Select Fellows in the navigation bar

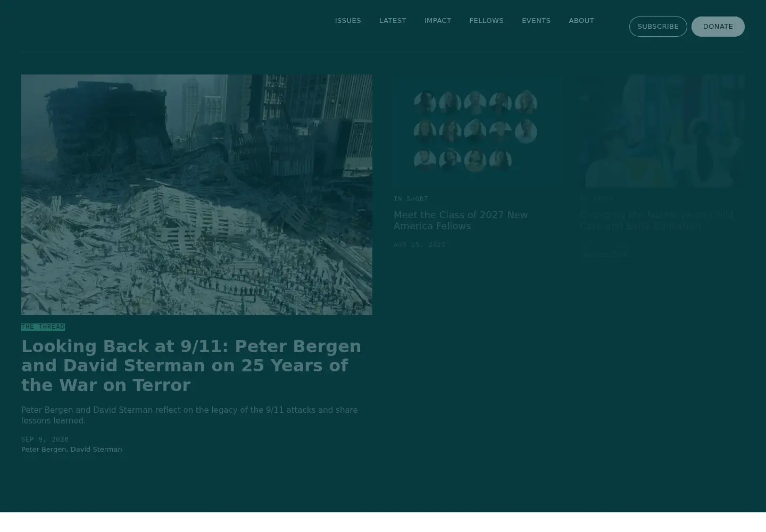486,21
